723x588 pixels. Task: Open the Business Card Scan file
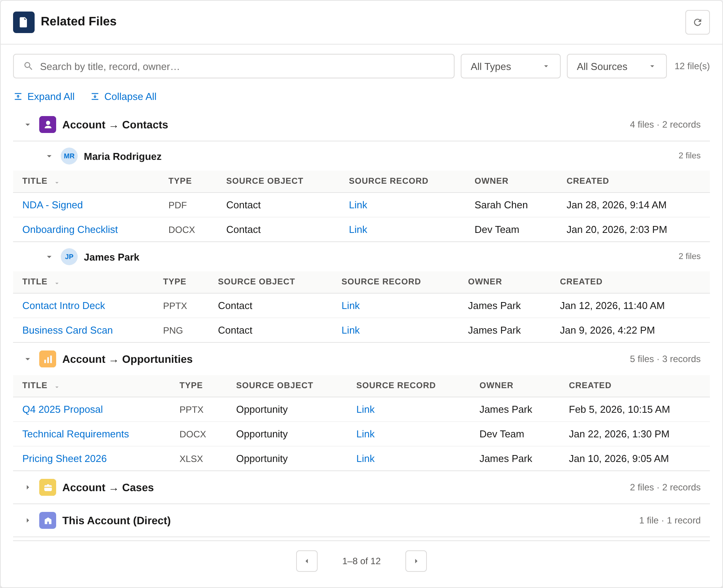click(67, 330)
